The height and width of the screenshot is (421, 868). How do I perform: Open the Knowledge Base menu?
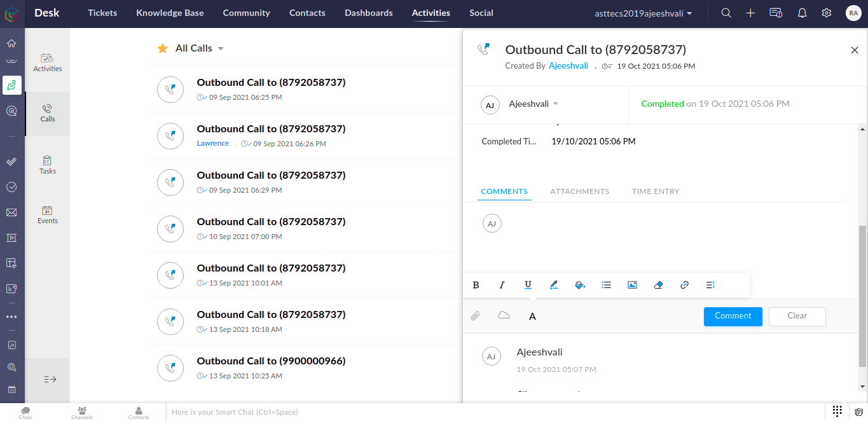[x=170, y=13]
